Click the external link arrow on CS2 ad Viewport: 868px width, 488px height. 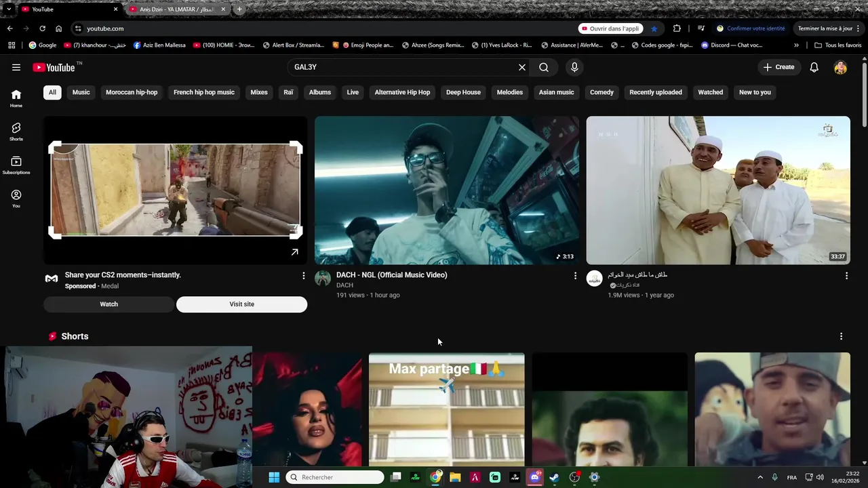pyautogui.click(x=294, y=252)
